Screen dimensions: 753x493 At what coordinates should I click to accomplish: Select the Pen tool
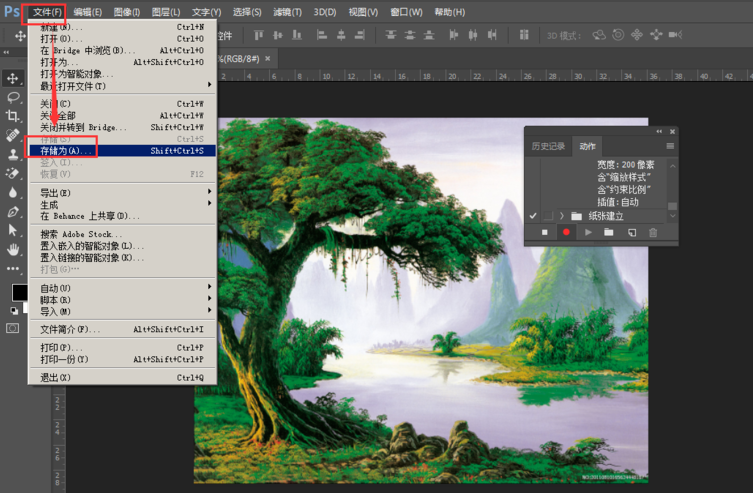tap(13, 212)
